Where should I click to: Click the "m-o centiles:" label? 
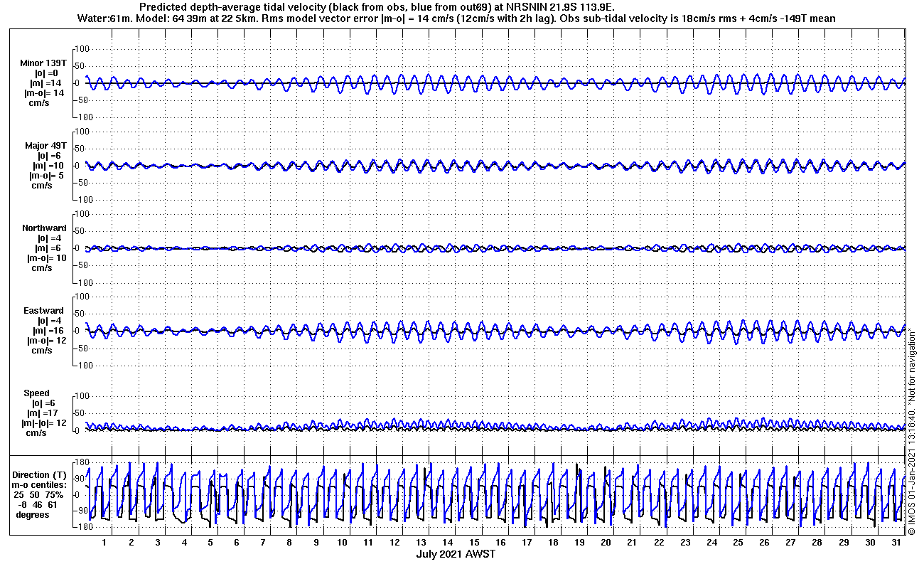(x=39, y=485)
